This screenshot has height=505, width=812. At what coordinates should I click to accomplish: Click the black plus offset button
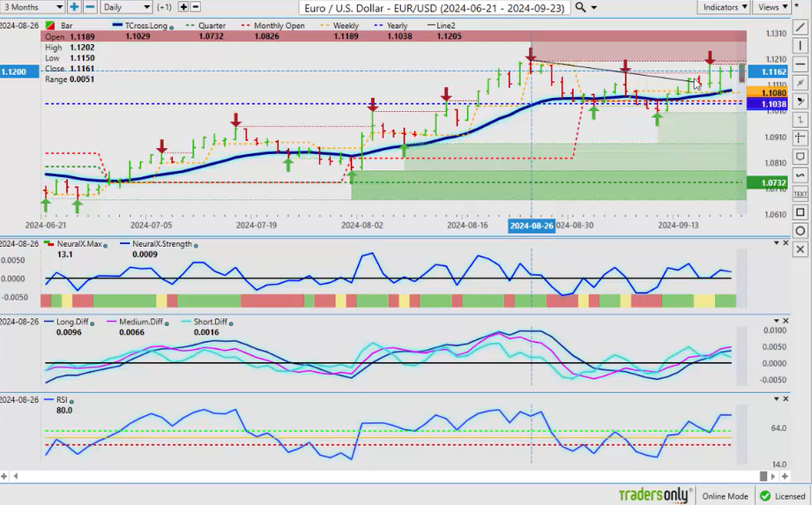click(183, 7)
